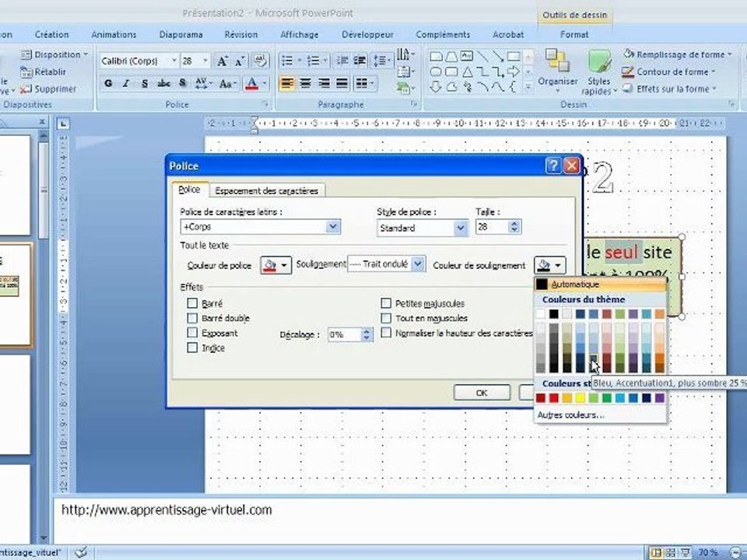Decrease font size with small A icon
The width and height of the screenshot is (747, 560).
[240, 61]
